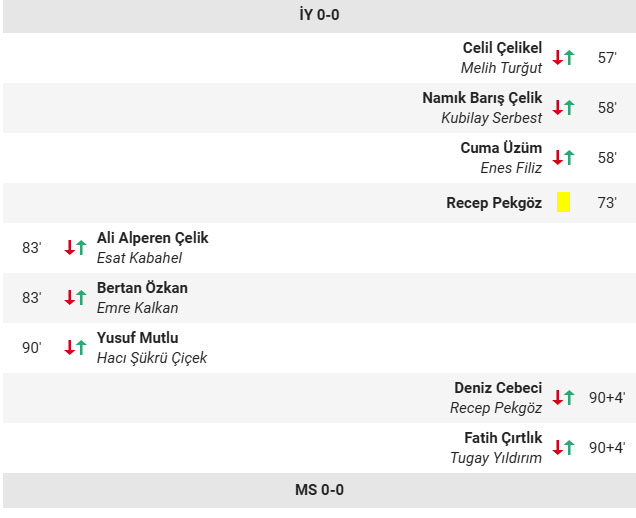The image size is (636, 518).
Task: Click substitution icon beside Deniz Cebeci
Action: tap(564, 398)
